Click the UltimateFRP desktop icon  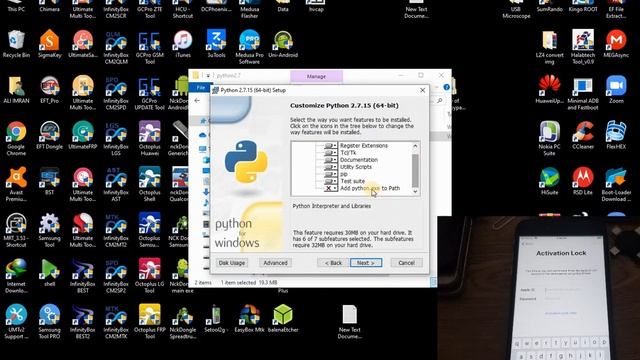(x=83, y=135)
